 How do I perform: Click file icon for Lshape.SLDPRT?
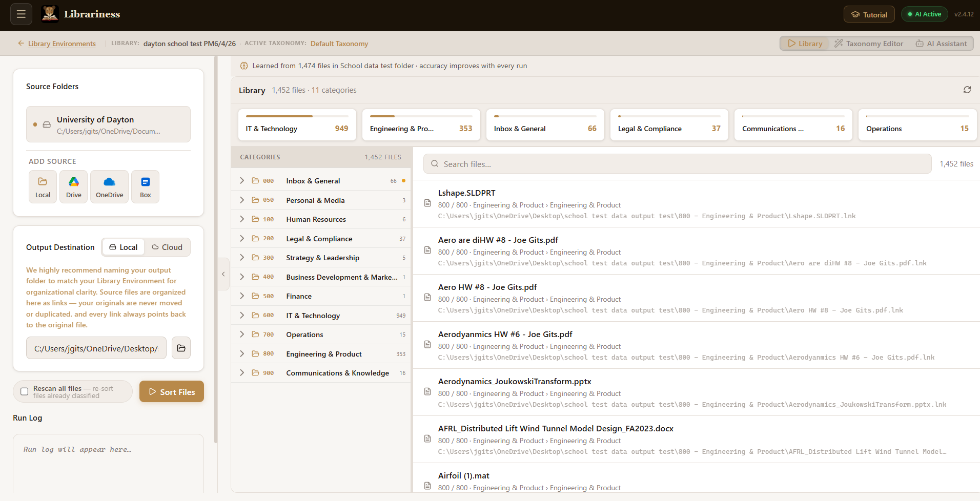tap(427, 203)
